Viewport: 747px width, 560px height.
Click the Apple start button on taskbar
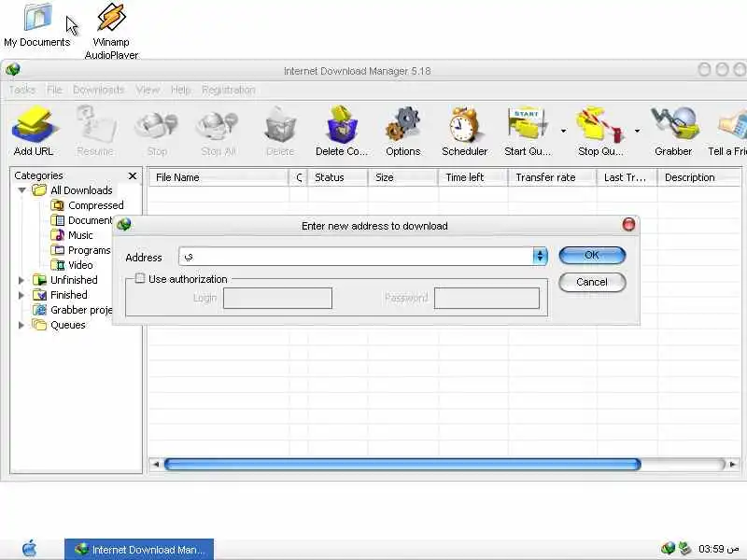[30, 548]
